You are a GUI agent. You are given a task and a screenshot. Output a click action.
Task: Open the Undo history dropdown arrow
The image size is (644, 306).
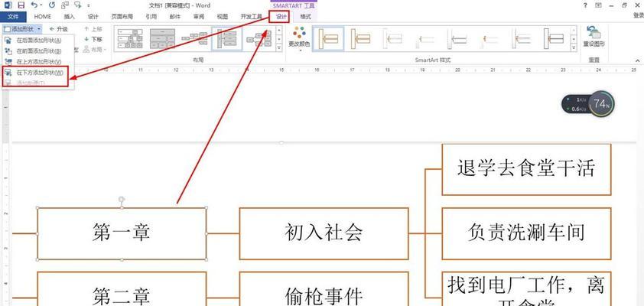(41, 6)
